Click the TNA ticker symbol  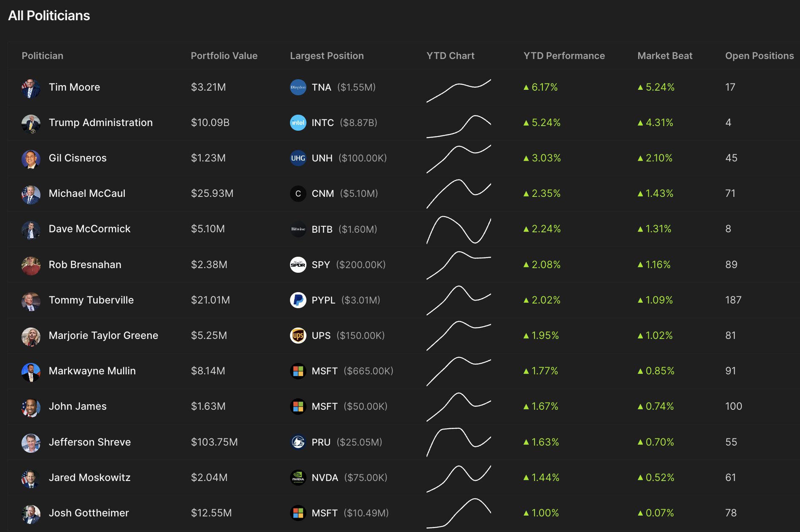[322, 87]
